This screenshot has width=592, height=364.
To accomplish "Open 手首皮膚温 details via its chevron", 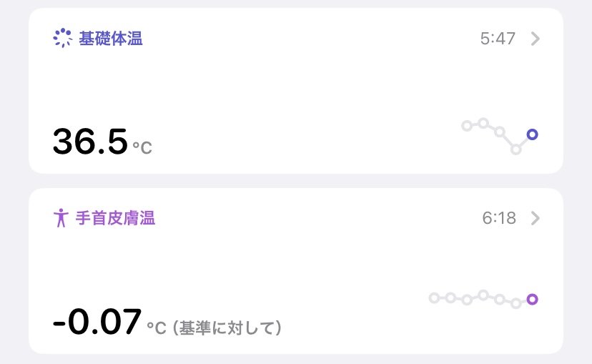I will pyautogui.click(x=535, y=218).
